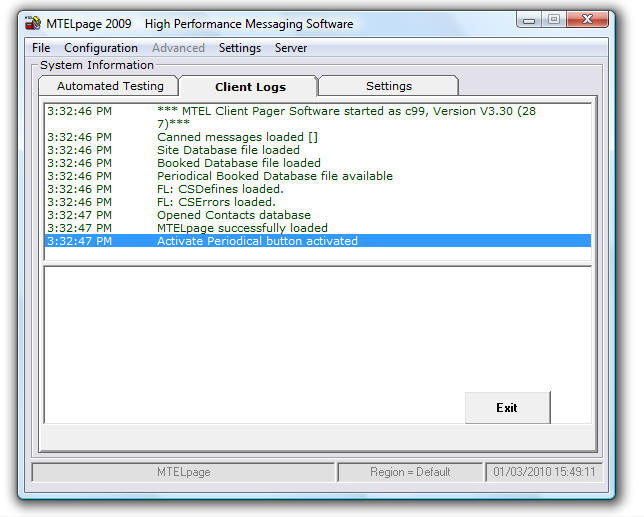Viewport: 644px width, 517px height.
Task: Select the 'FL: CSErrors loaded.' log row
Action: (318, 202)
